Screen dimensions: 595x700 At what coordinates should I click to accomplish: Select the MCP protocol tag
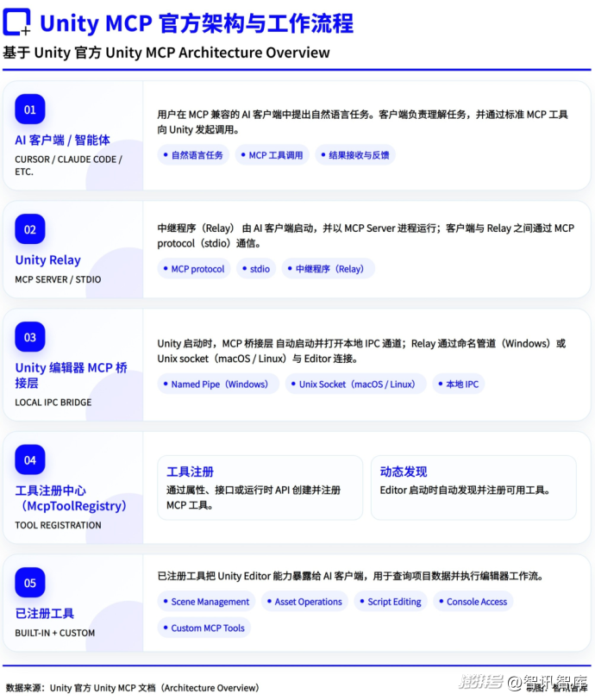[194, 269]
